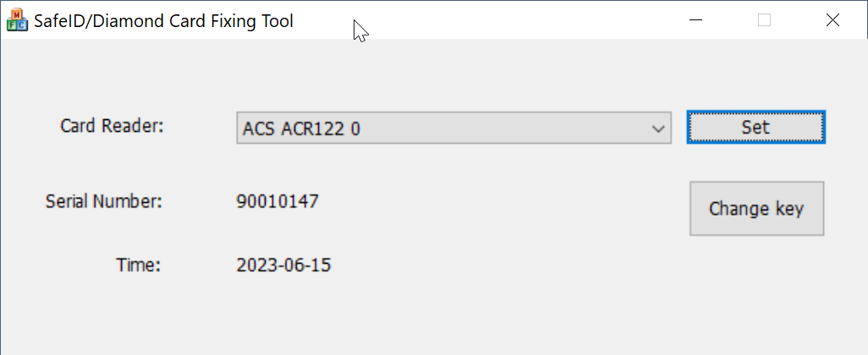868x355 pixels.
Task: Expand the Card Reader dropdown arrow
Action: coord(658,128)
